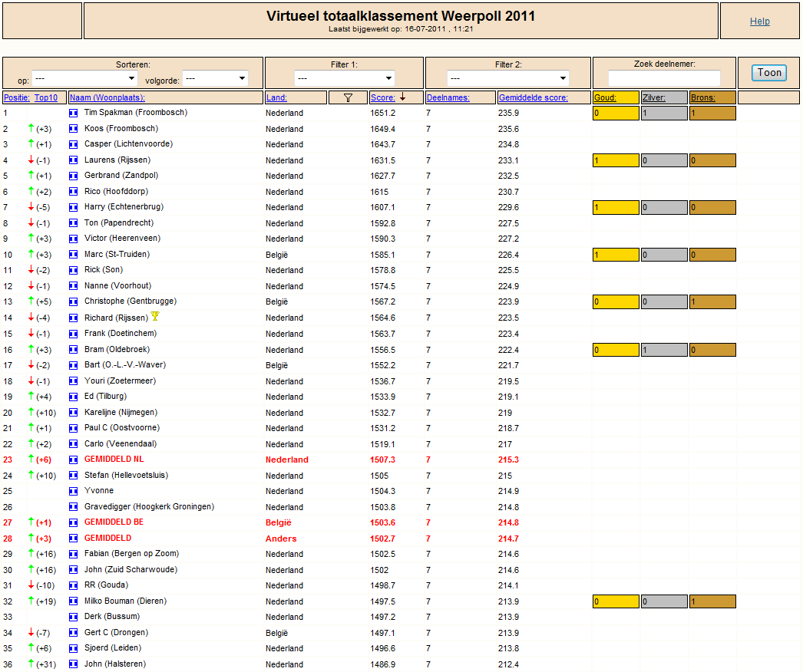Click the Toon button
This screenshot has width=803, height=672.
[769, 73]
